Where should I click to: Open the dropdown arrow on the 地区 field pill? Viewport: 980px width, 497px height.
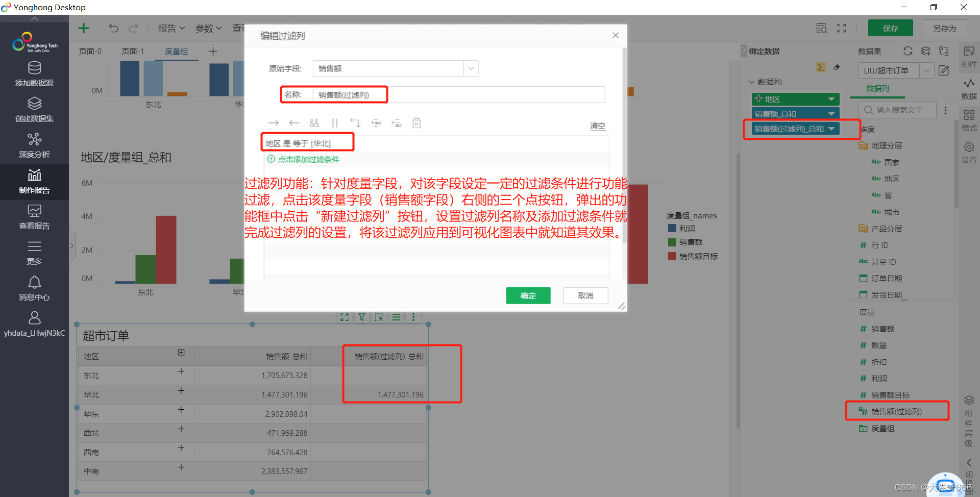pyautogui.click(x=831, y=99)
